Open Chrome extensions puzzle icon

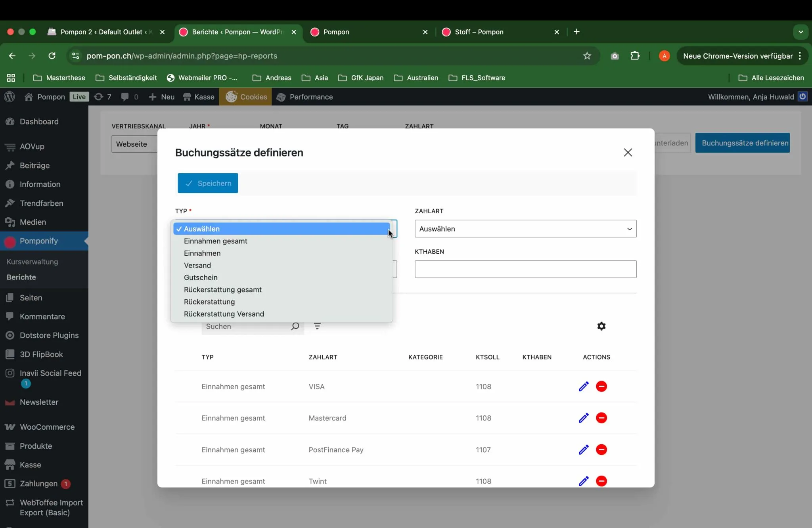[635, 56]
